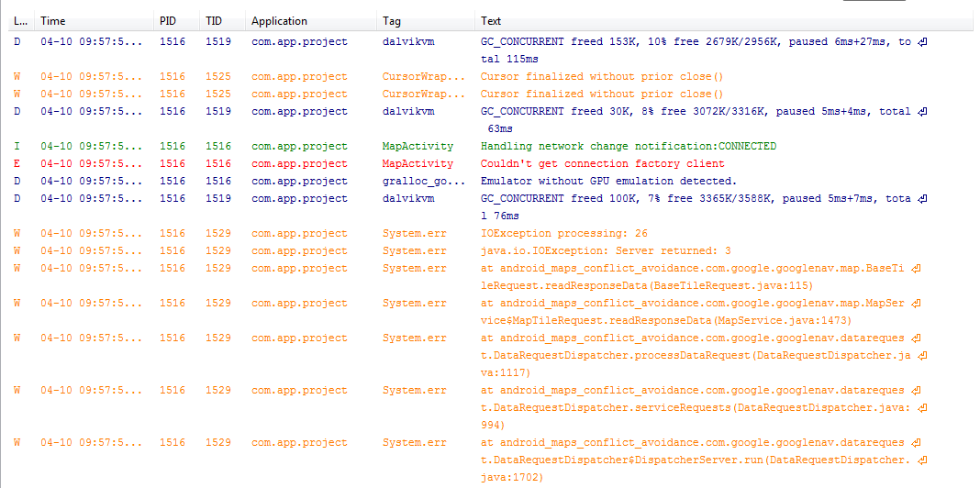
Task: Click the green MapActivity tag cell
Action: [x=418, y=146]
